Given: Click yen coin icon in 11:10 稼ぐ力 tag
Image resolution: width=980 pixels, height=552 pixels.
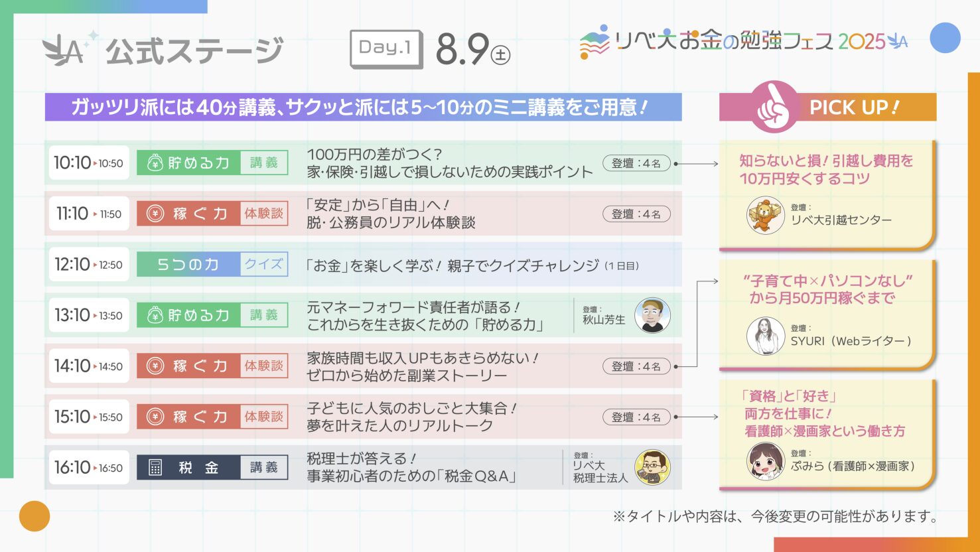Looking at the screenshot, I should (x=155, y=214).
